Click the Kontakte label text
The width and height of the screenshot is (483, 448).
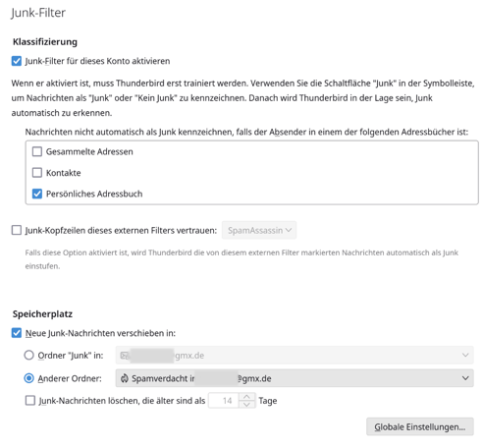click(63, 173)
